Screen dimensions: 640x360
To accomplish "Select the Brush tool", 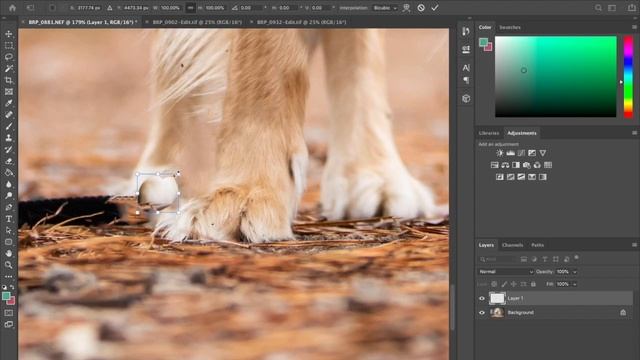I will 9,127.
